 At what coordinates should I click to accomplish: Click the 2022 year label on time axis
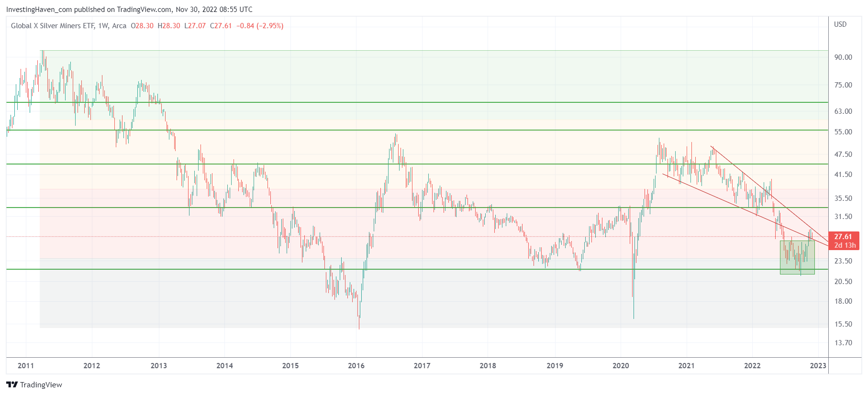coord(752,366)
